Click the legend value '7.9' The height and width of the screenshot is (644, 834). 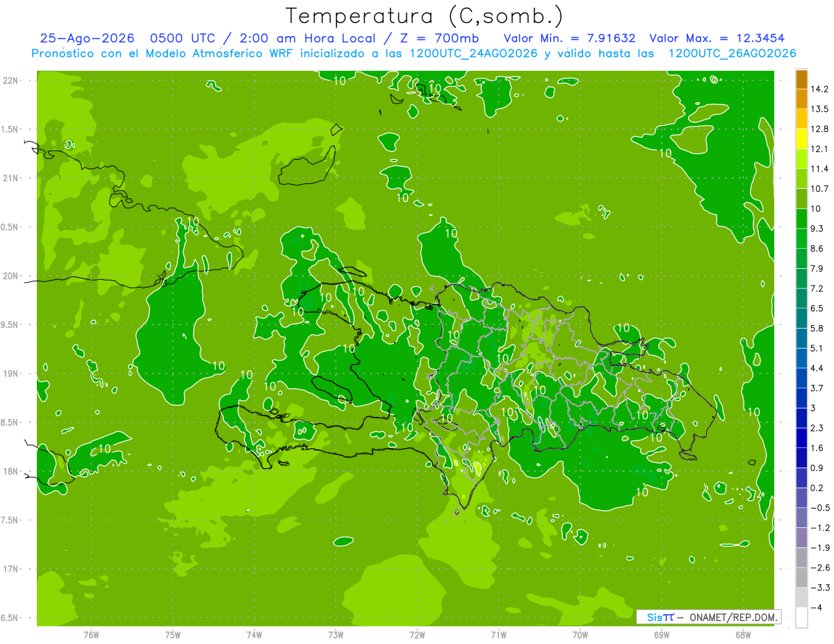[x=817, y=268]
